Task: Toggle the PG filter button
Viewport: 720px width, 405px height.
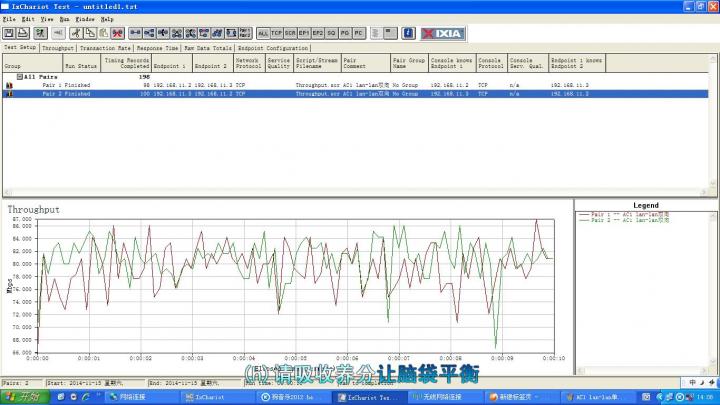Action: (x=345, y=33)
